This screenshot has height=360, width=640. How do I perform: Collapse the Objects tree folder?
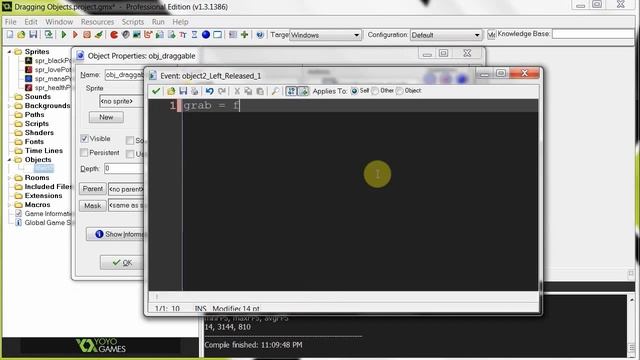(x=9, y=160)
